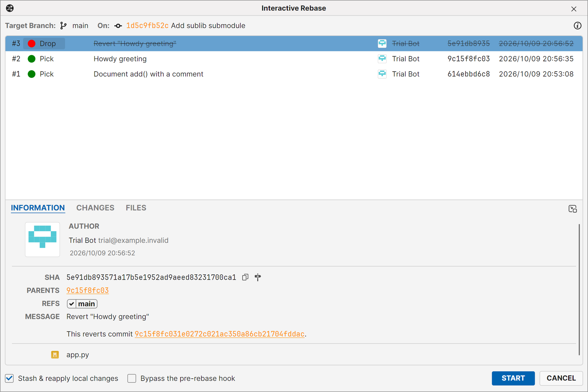Click the details pane vertical scrollbar

579,289
